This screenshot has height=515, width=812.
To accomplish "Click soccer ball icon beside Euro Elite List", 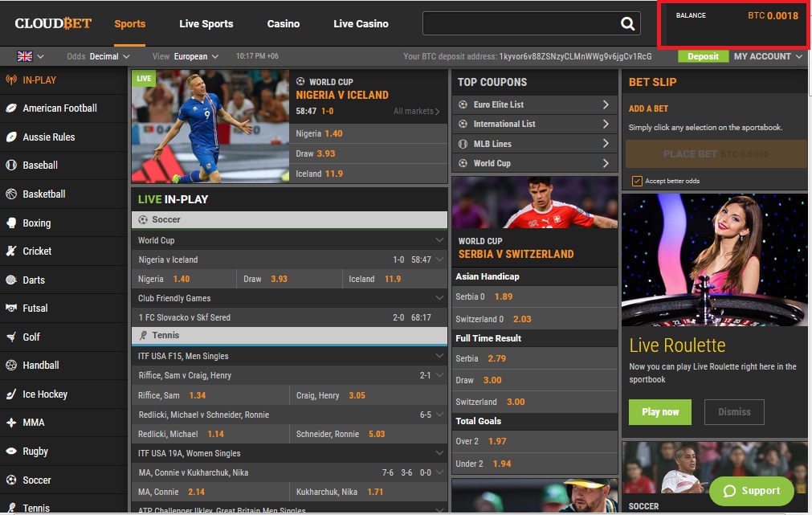I will [463, 104].
